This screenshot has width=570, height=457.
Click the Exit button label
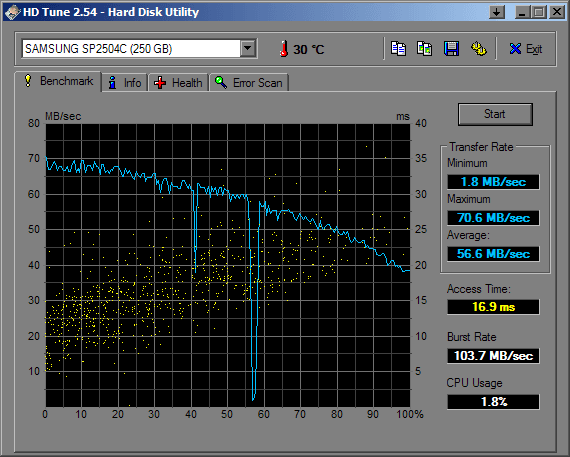534,49
